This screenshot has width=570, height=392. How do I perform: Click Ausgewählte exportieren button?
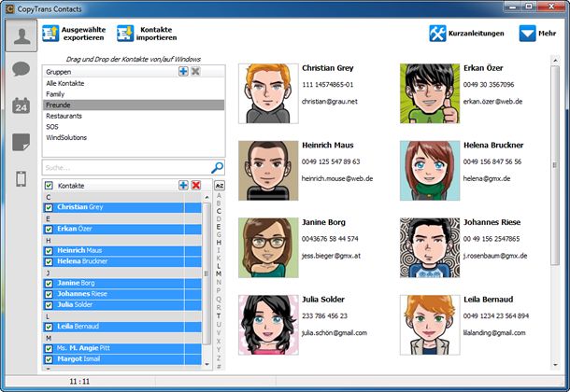[74, 34]
